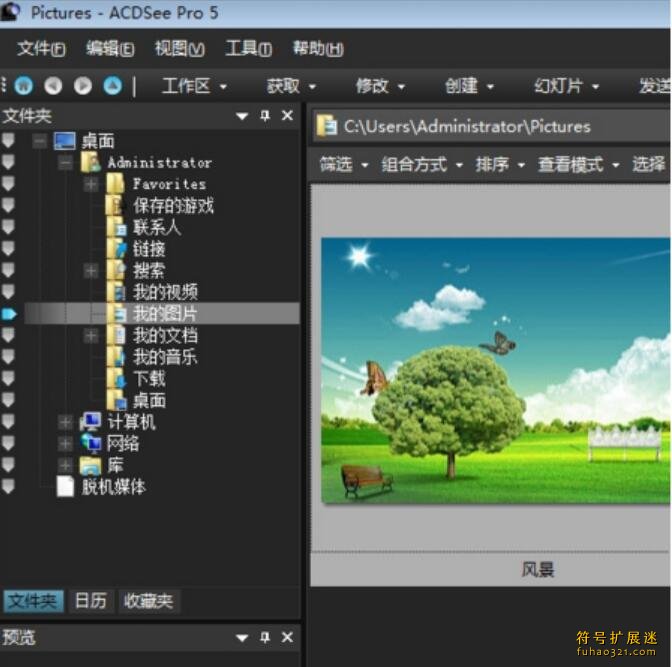Click the Home navigation icon in toolbar

coord(24,86)
